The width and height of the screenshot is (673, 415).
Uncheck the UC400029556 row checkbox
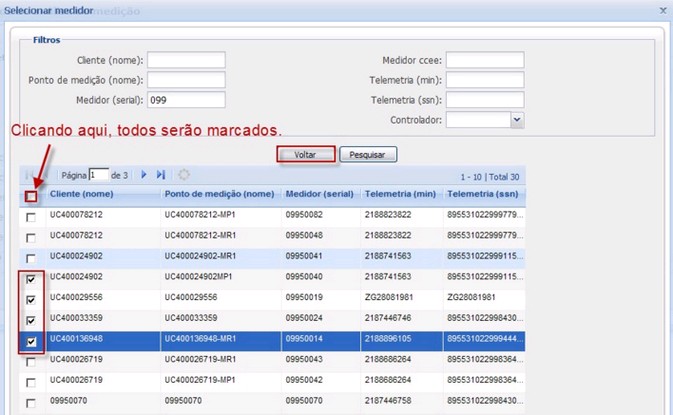[x=31, y=300]
